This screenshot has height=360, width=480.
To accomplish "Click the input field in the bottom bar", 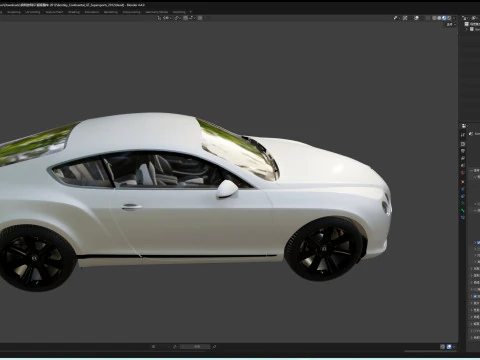I will [195, 347].
